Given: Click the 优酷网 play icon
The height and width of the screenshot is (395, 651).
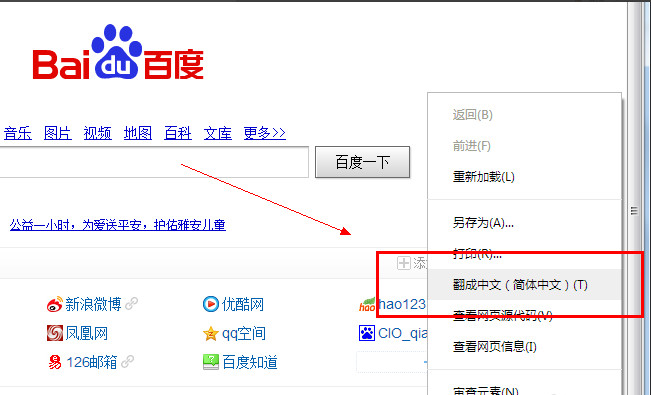Looking at the screenshot, I should (x=210, y=304).
